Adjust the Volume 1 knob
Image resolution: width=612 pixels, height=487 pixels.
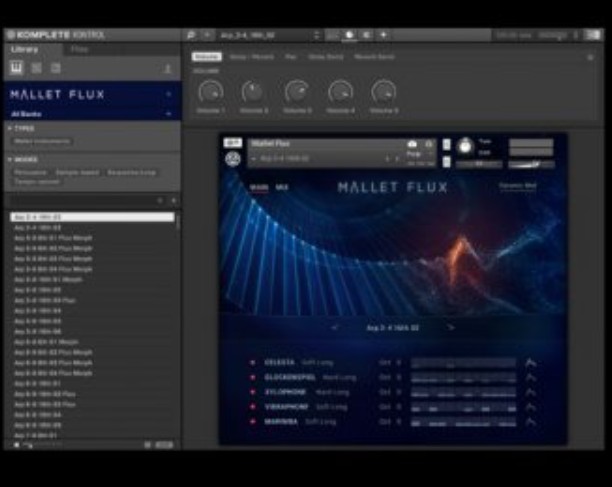(x=211, y=92)
